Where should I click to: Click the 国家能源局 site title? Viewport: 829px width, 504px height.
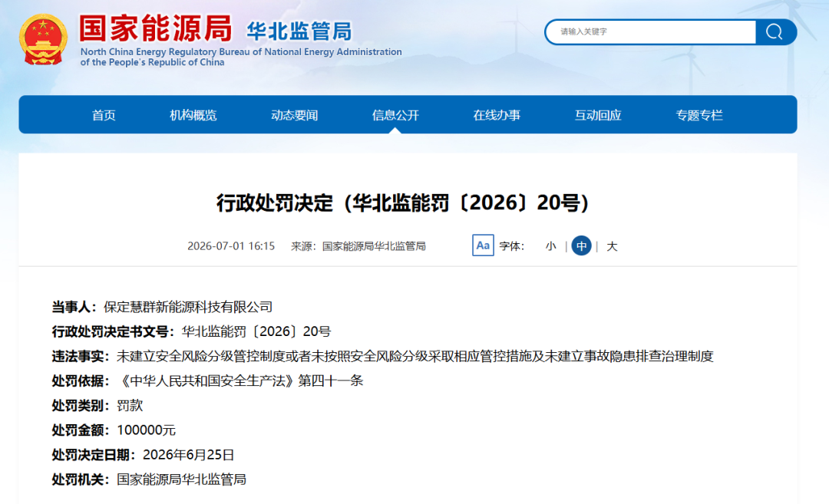pos(155,28)
